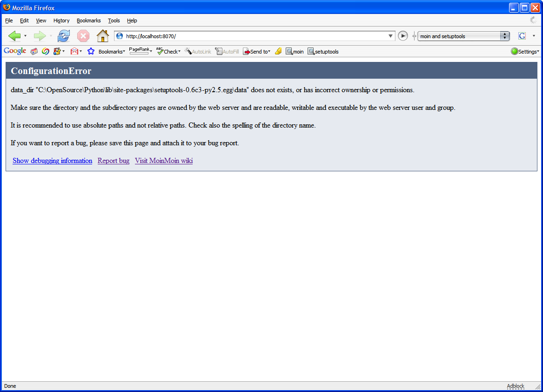Go to the Home page icon
The image size is (543, 392).
(x=102, y=36)
